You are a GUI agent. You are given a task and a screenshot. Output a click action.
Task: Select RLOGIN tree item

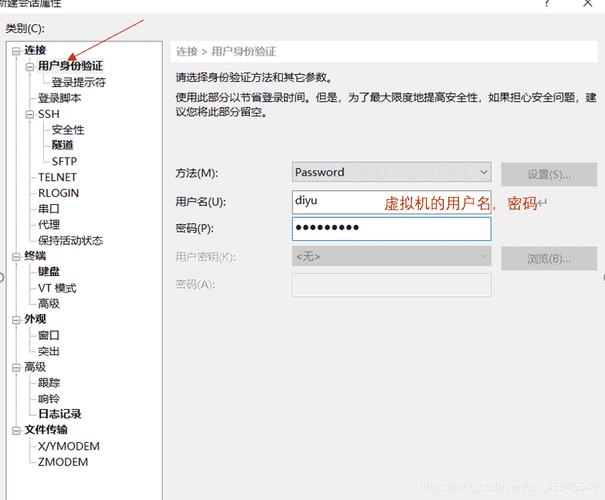(x=58, y=193)
